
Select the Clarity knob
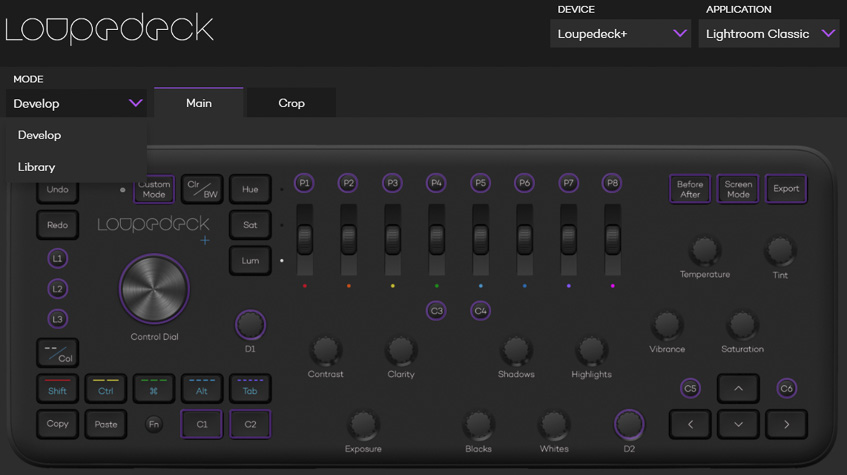(401, 351)
